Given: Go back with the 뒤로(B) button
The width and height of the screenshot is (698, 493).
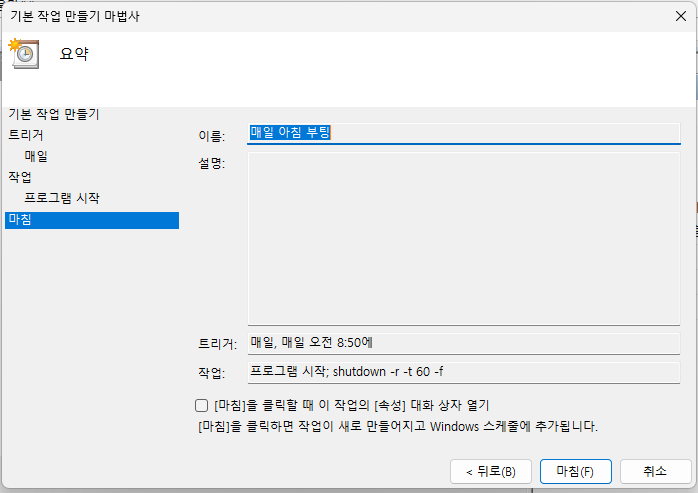Looking at the screenshot, I should coord(491,471).
